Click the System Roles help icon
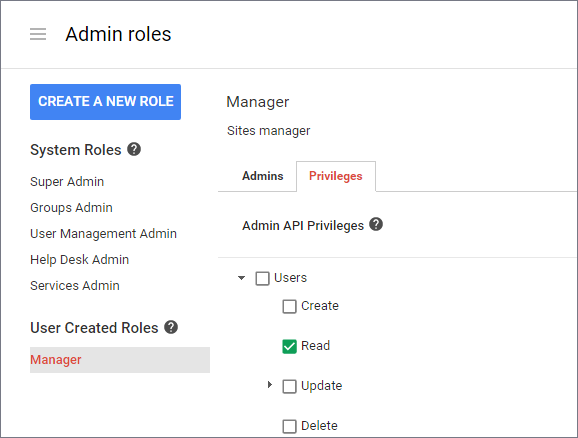 point(134,149)
